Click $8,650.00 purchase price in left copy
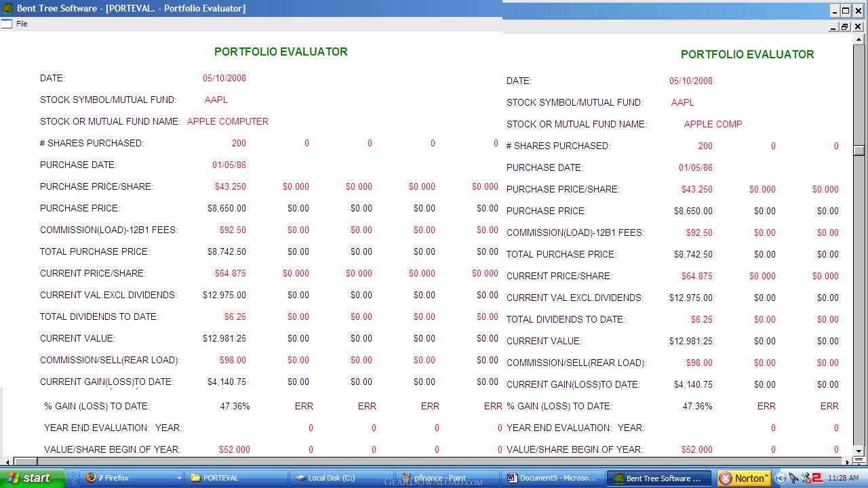Viewport: 868px width, 488px height. click(x=226, y=208)
